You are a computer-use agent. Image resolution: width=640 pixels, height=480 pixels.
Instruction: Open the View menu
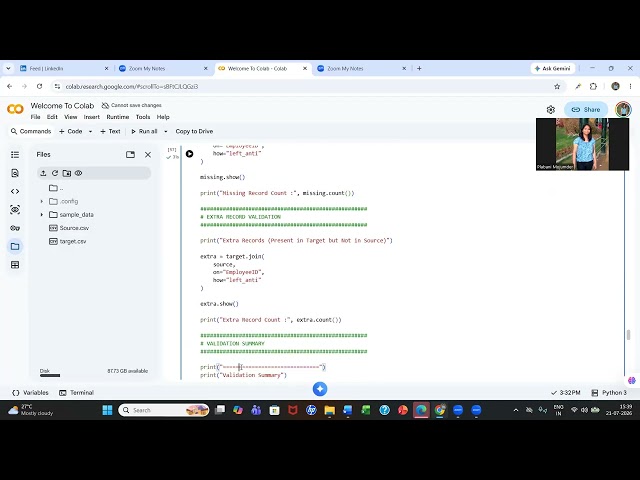(71, 117)
